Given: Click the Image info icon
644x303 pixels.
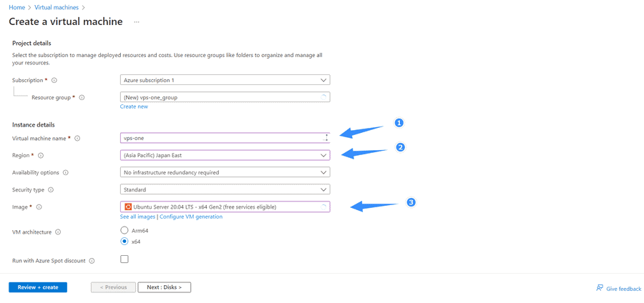Looking at the screenshot, I should (x=39, y=207).
